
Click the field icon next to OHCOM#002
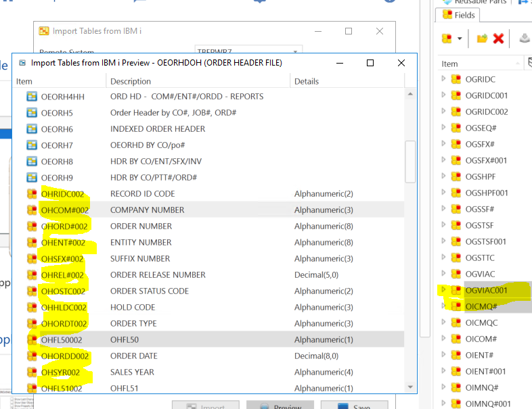(x=31, y=210)
